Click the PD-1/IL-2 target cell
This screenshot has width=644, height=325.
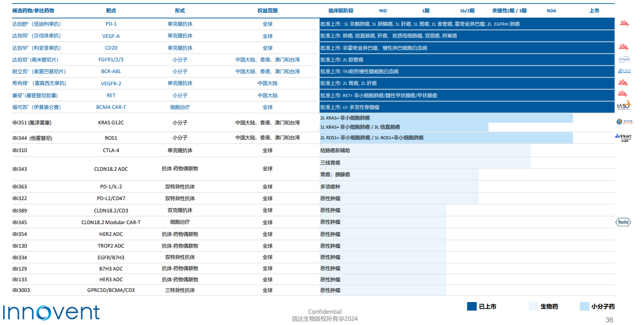111,187
